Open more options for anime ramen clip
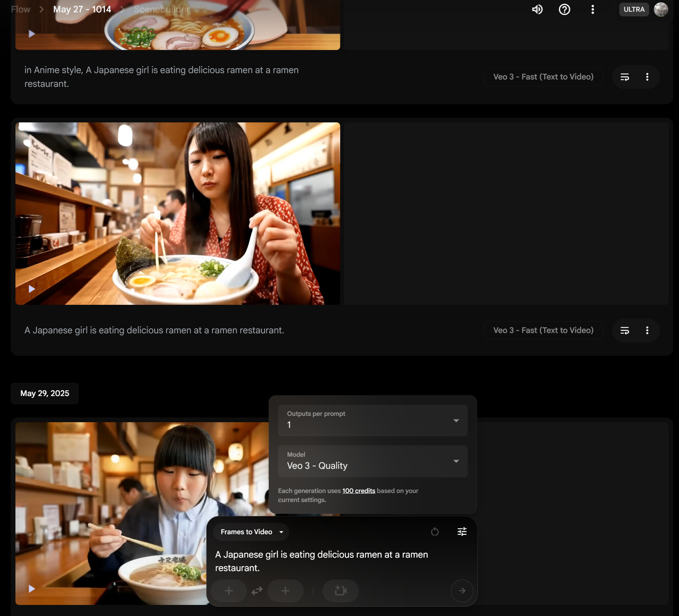Image resolution: width=679 pixels, height=616 pixels. tap(647, 77)
